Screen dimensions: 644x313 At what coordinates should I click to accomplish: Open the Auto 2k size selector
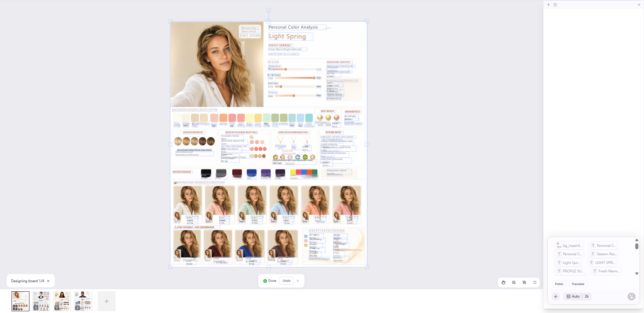[x=577, y=297]
